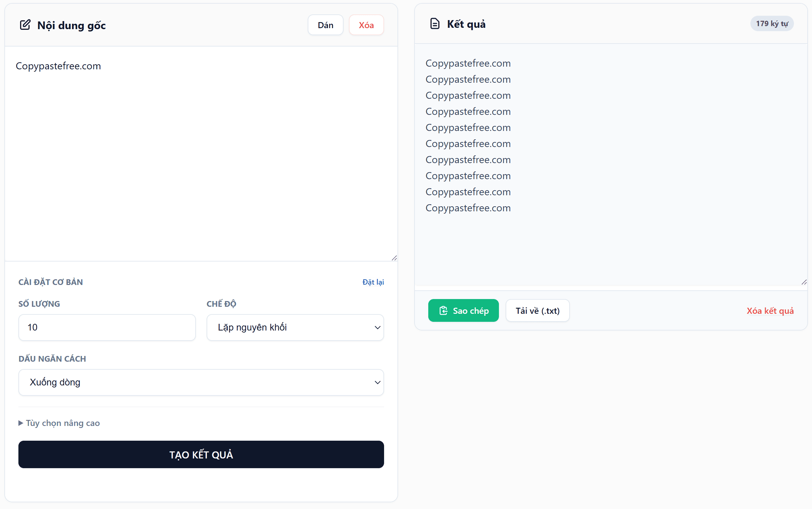Select a Copypastefree.com line in Kết quả
Image resolution: width=812 pixels, height=509 pixels.
tap(468, 63)
